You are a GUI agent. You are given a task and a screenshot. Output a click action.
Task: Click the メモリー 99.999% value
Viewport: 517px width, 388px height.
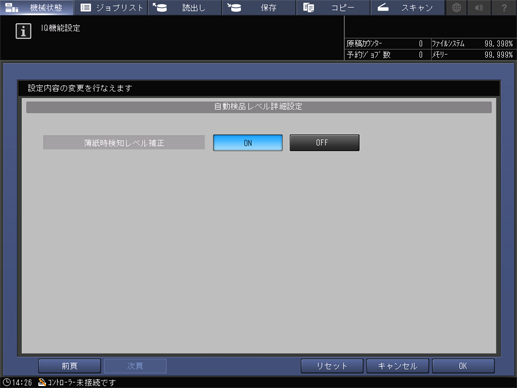coord(498,55)
